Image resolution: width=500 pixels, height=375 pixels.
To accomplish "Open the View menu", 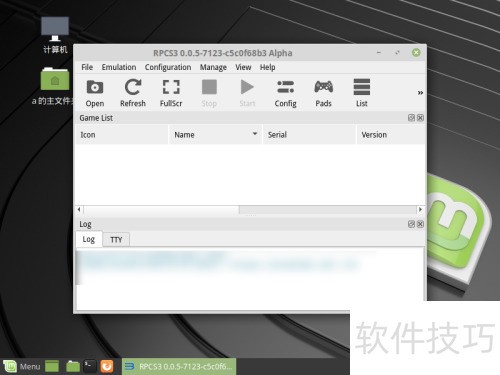I will coord(243,67).
